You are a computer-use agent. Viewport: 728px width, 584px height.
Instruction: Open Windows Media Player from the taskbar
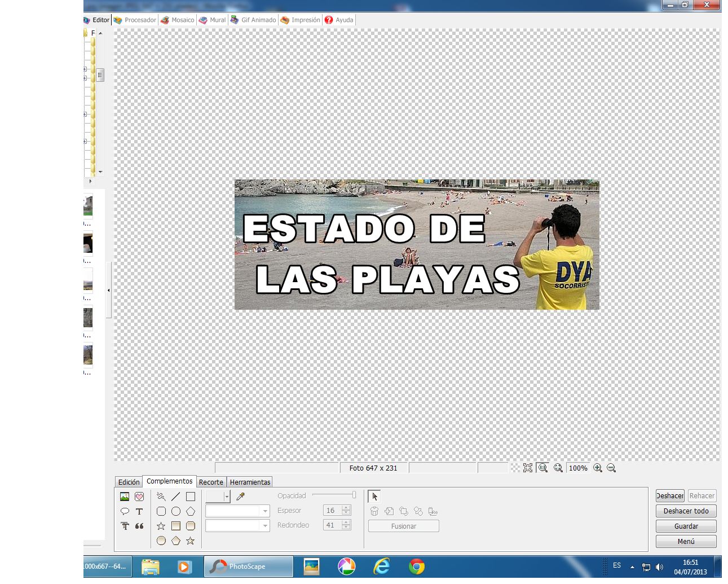pyautogui.click(x=184, y=567)
